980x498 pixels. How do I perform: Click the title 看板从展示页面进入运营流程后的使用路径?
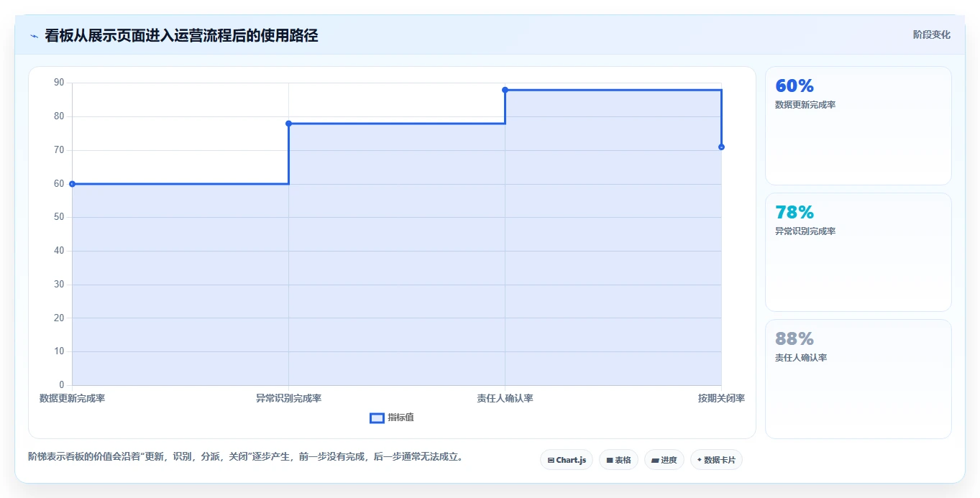tap(181, 35)
